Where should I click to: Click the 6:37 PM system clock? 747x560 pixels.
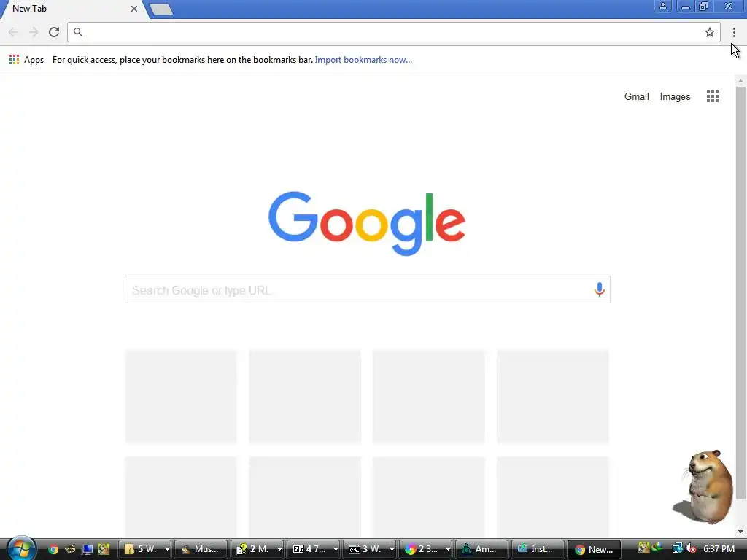click(719, 549)
